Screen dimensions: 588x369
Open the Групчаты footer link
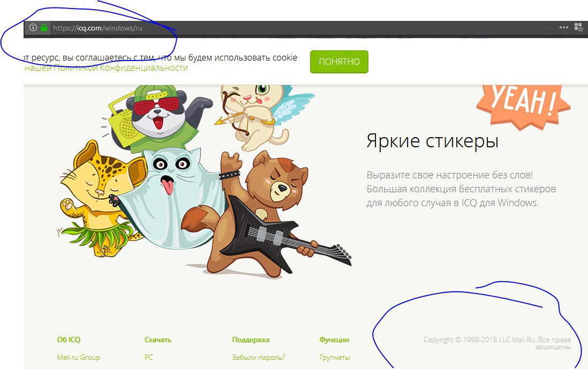click(335, 357)
